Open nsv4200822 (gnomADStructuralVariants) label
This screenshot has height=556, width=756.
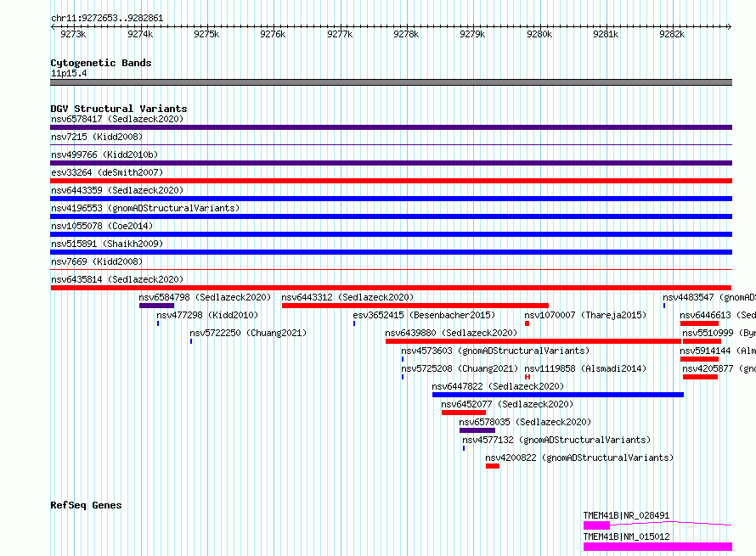click(579, 458)
